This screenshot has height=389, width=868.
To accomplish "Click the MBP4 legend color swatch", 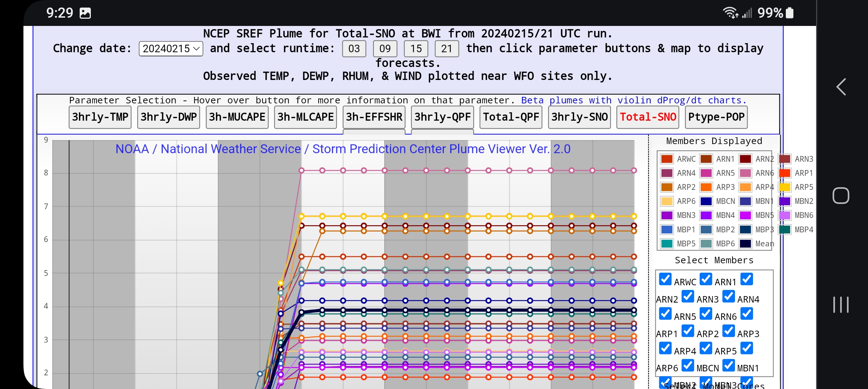I will point(785,229).
